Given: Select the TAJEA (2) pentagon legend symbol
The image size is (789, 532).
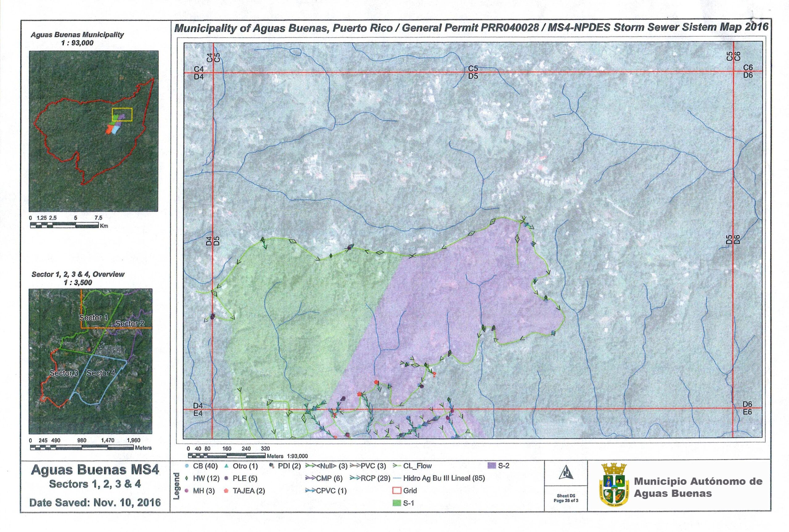Looking at the screenshot, I should coord(226,491).
